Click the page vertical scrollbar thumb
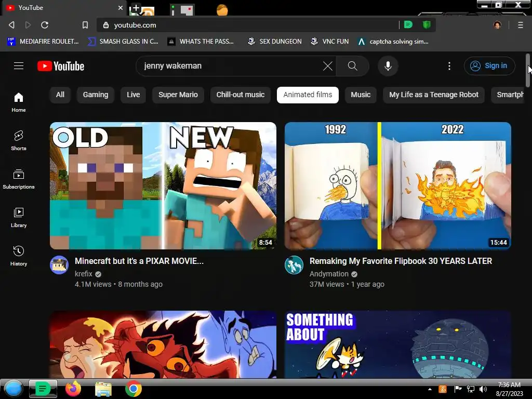Viewport: 532px width, 399px height. coord(528,70)
